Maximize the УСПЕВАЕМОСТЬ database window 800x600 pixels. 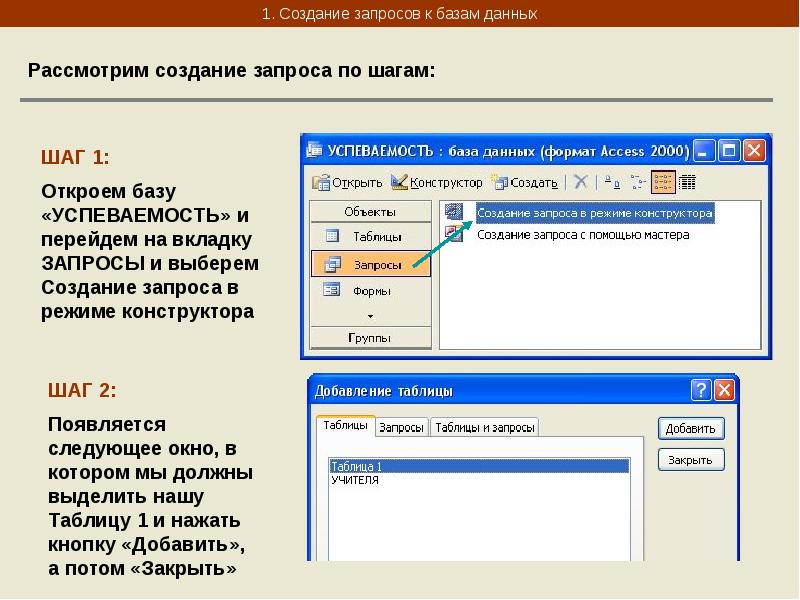[729, 151]
